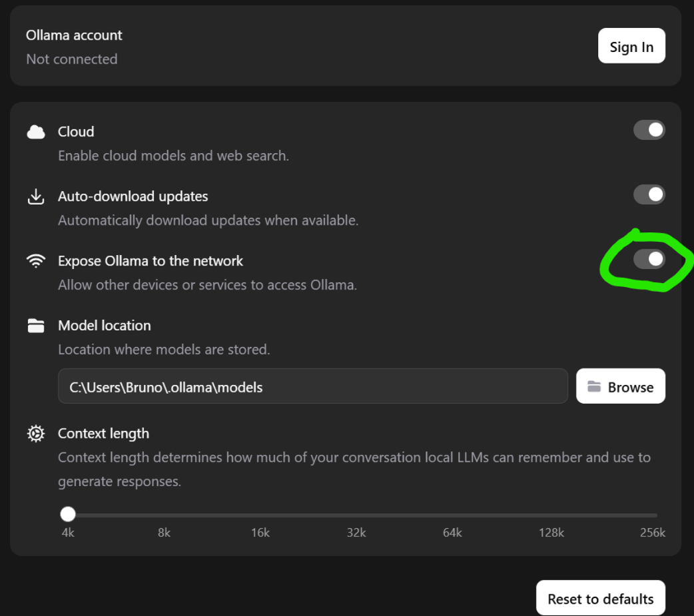Toggle Expose Ollama to the network

(649, 259)
